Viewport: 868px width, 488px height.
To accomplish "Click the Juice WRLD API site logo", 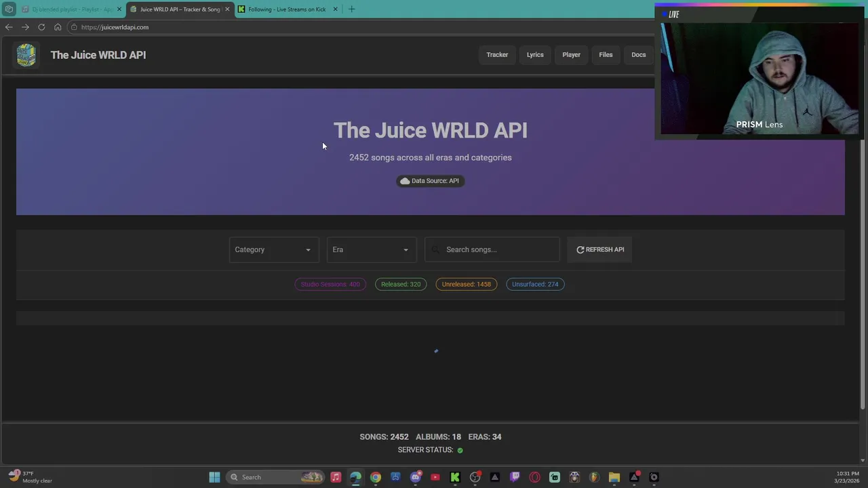I will [x=26, y=55].
